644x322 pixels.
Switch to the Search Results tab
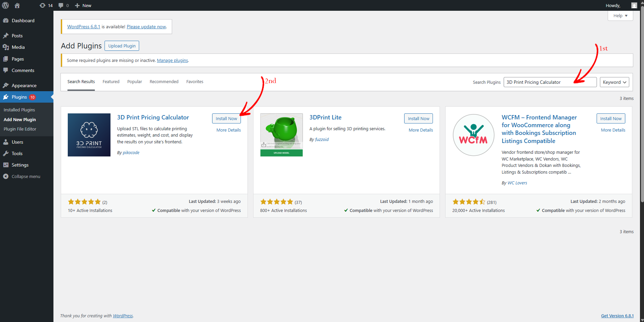pyautogui.click(x=81, y=82)
